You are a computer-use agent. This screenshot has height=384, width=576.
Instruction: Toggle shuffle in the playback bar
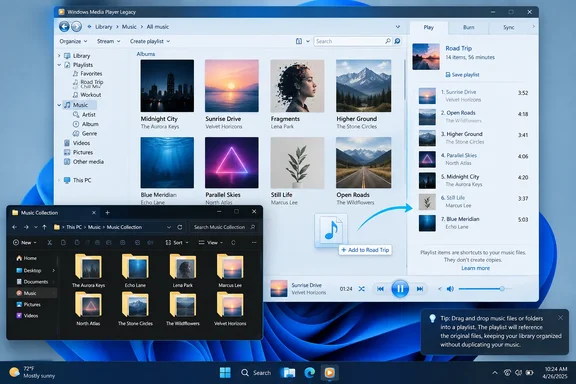[362, 289]
